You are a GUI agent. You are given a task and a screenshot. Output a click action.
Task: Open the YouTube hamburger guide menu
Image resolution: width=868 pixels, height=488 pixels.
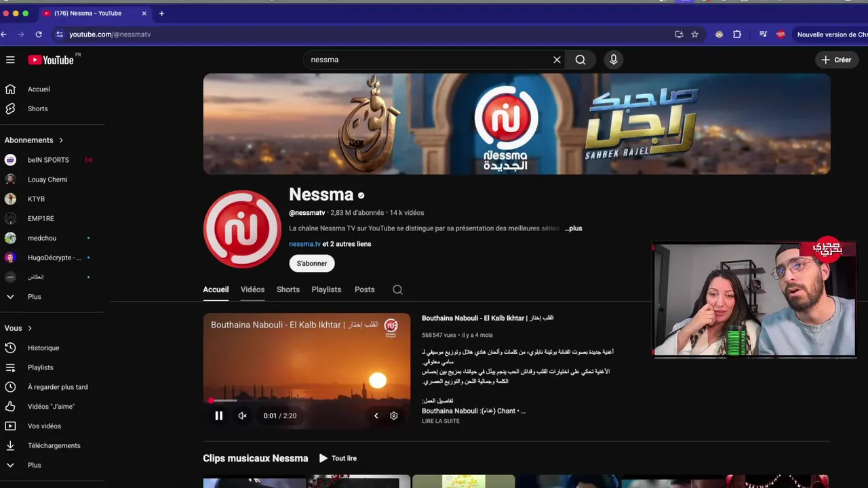pos(10,60)
